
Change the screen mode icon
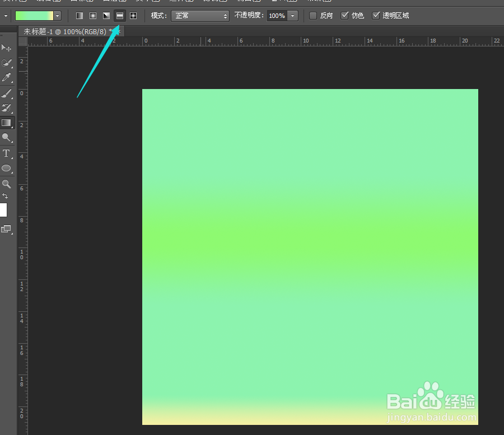(6, 229)
